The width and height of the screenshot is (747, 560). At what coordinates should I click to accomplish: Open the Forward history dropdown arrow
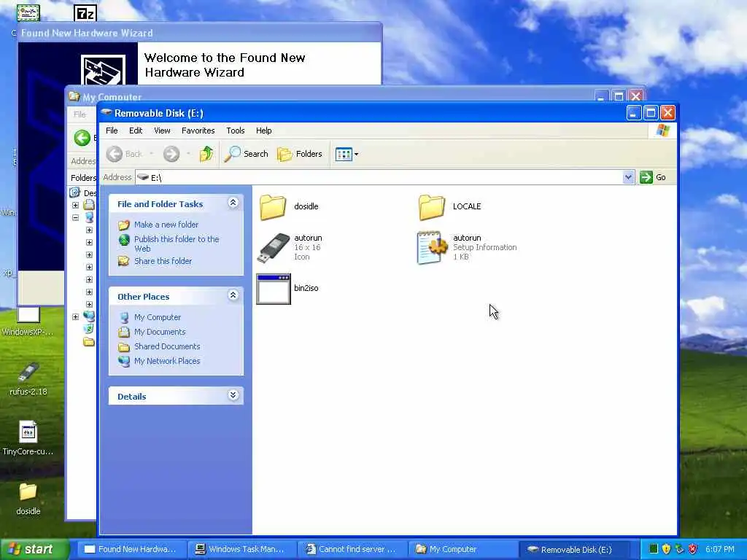point(189,154)
